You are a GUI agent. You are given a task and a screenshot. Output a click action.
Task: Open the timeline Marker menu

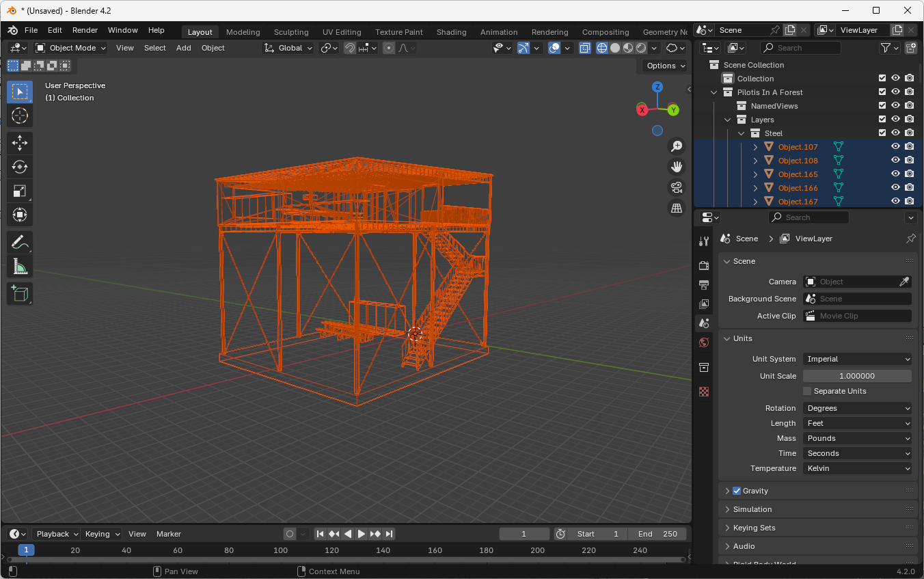click(x=169, y=534)
